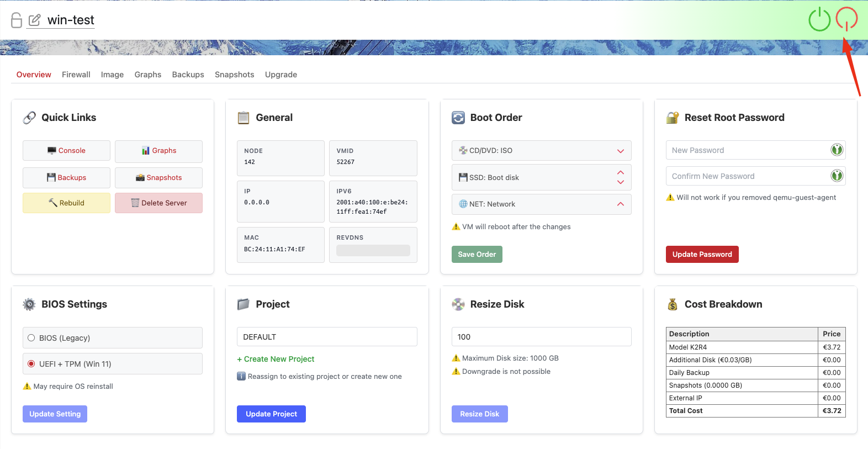Click the pencil edit icon beside win-test
868x449 pixels.
tap(35, 20)
